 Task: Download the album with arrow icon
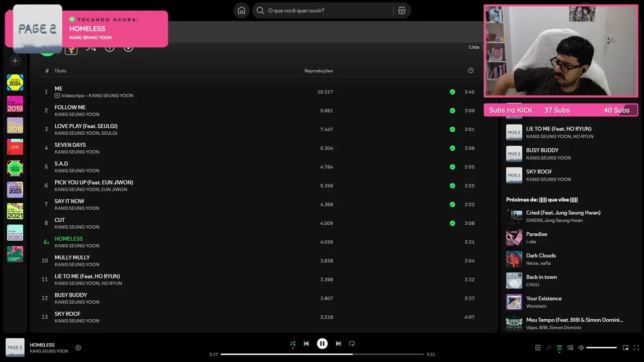coord(129,47)
